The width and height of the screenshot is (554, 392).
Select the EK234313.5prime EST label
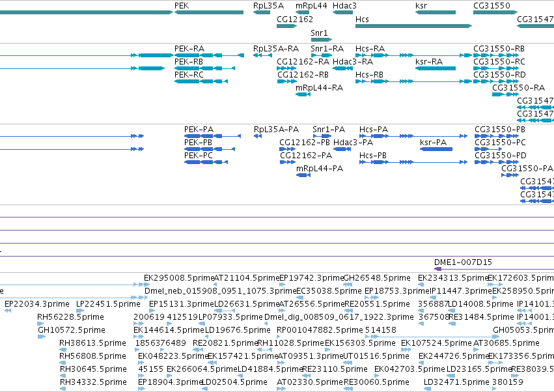453,278
